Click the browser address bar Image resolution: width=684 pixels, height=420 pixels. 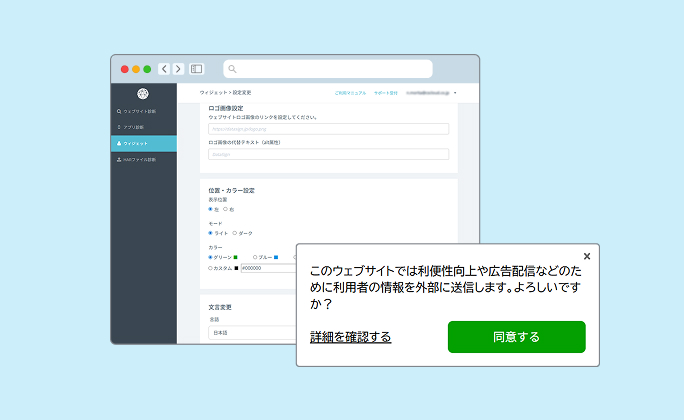[x=328, y=69]
